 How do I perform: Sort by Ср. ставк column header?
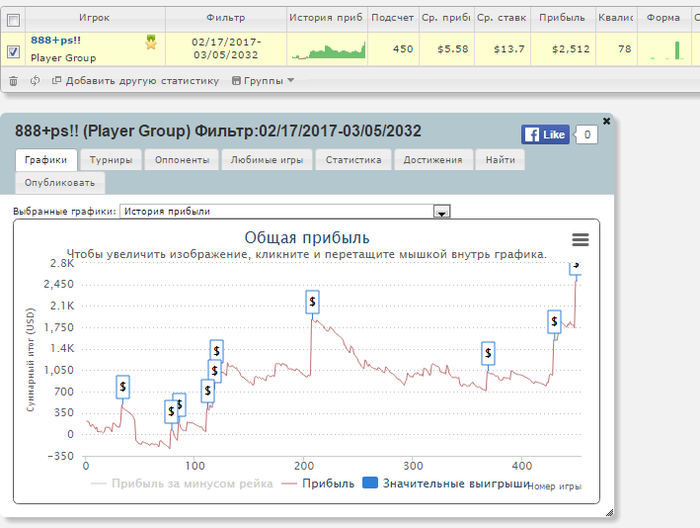[x=502, y=18]
